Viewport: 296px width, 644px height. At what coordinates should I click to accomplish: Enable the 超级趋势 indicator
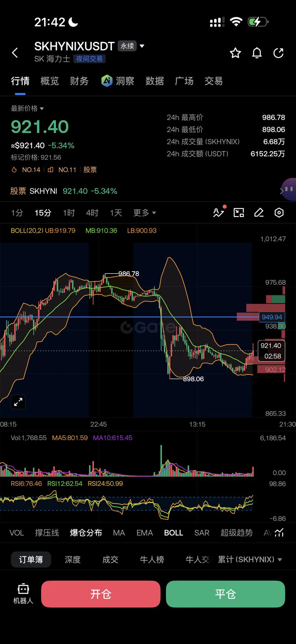tap(236, 533)
